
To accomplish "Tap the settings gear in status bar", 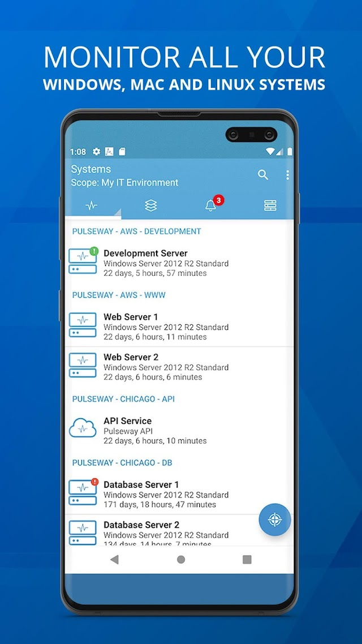I will (x=97, y=152).
